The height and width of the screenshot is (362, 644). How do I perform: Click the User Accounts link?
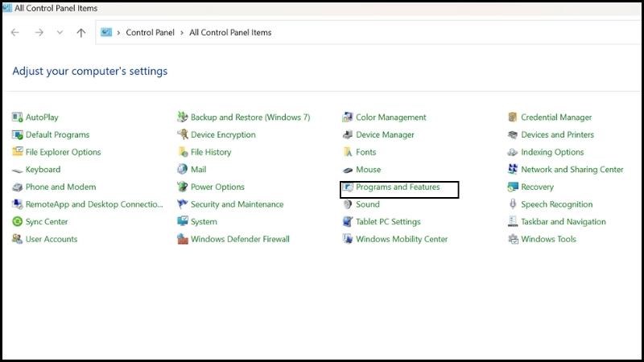point(52,239)
